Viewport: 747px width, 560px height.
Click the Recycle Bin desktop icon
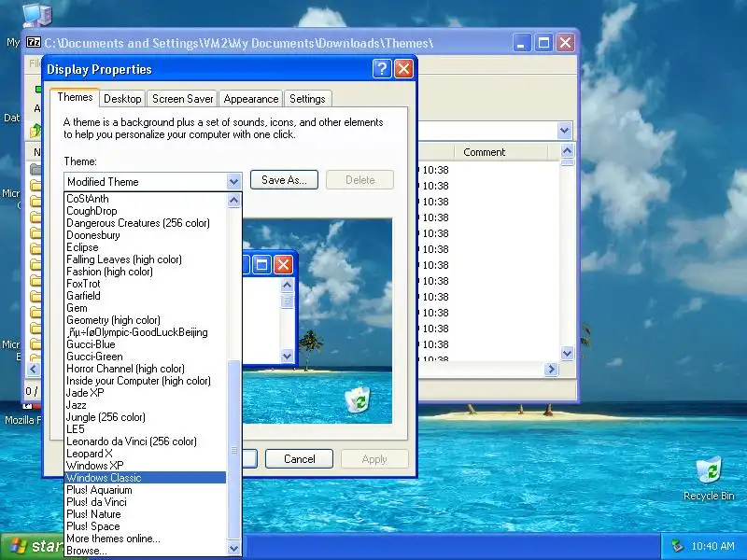709,479
